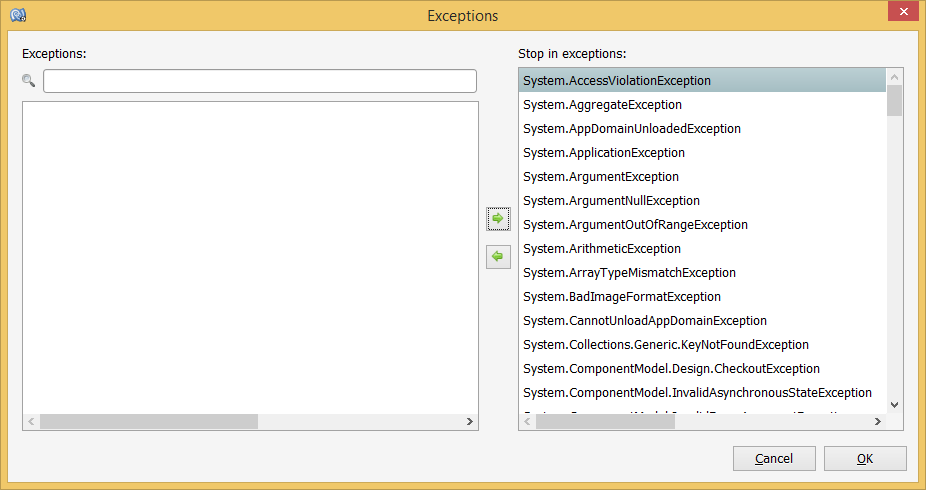
Task: Click right arrow of left list horizontal scrollbar
Action: [x=470, y=422]
